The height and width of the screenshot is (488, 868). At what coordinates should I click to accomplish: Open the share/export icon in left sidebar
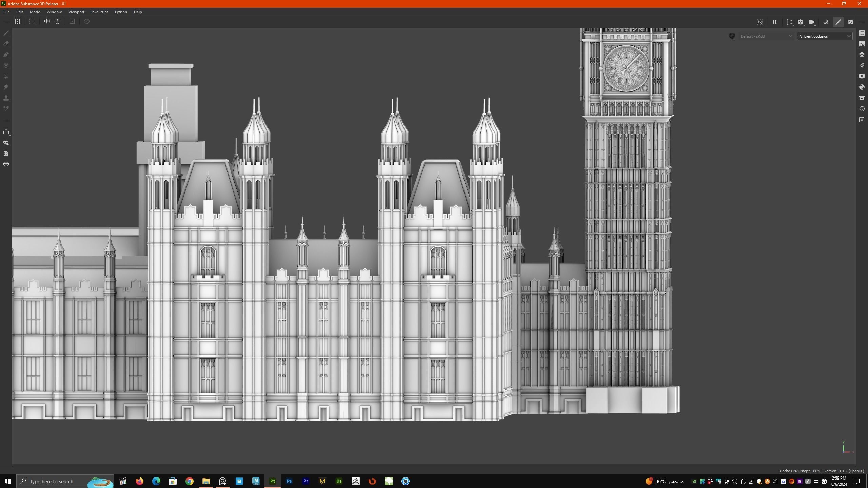click(6, 132)
